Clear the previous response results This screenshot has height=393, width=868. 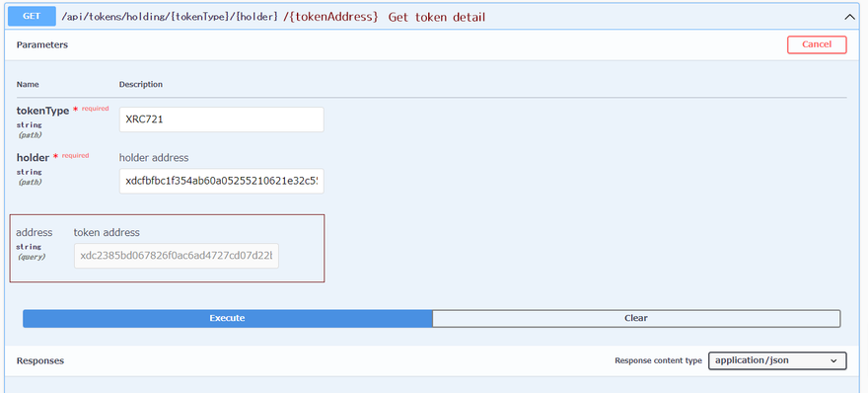pos(636,318)
